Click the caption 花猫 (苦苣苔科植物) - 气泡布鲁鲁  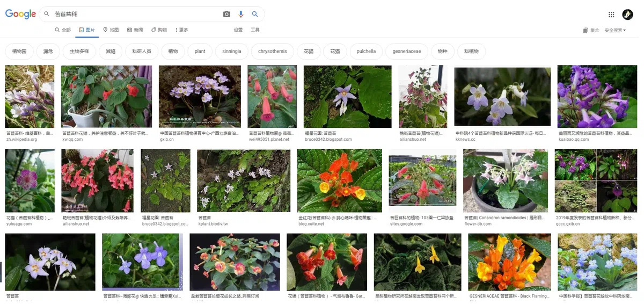point(326,296)
